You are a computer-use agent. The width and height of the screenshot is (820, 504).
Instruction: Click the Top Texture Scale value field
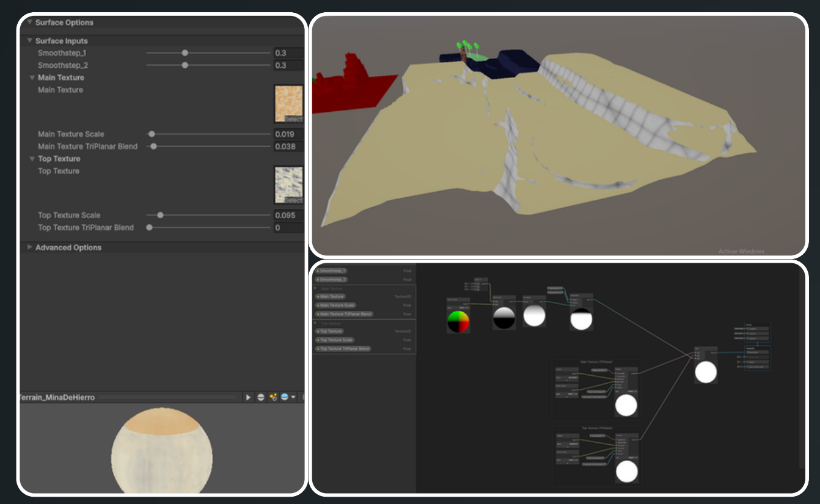pyautogui.click(x=288, y=215)
